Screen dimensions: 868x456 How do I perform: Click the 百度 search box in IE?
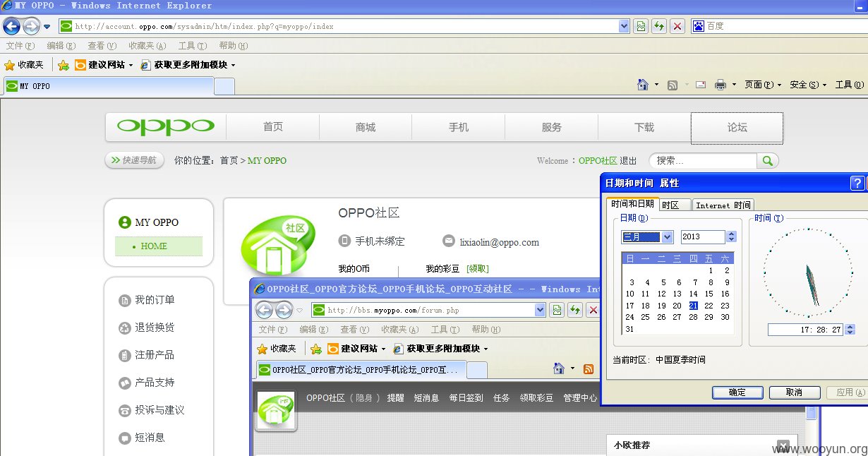(x=779, y=26)
